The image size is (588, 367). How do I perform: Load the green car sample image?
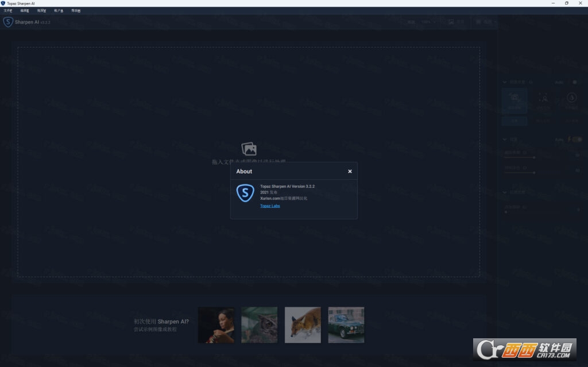tap(346, 325)
